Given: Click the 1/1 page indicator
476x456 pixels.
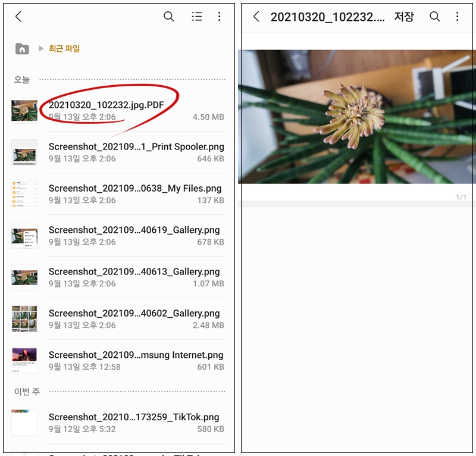Looking at the screenshot, I should (461, 197).
